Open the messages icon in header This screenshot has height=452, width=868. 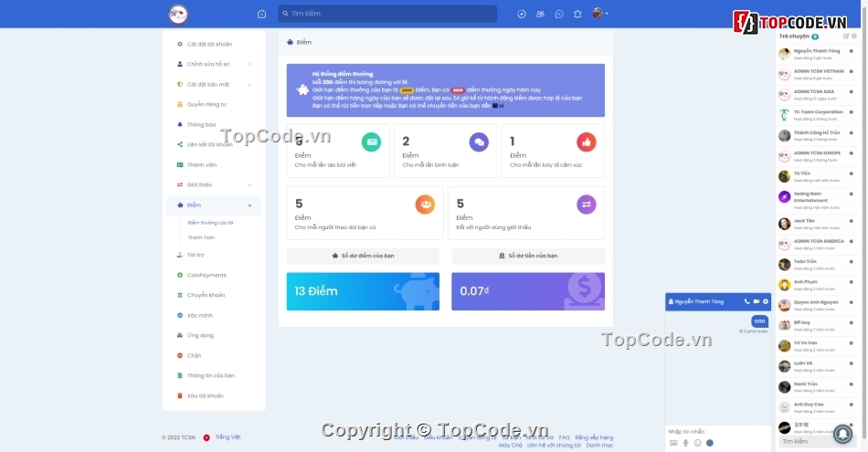pyautogui.click(x=559, y=14)
